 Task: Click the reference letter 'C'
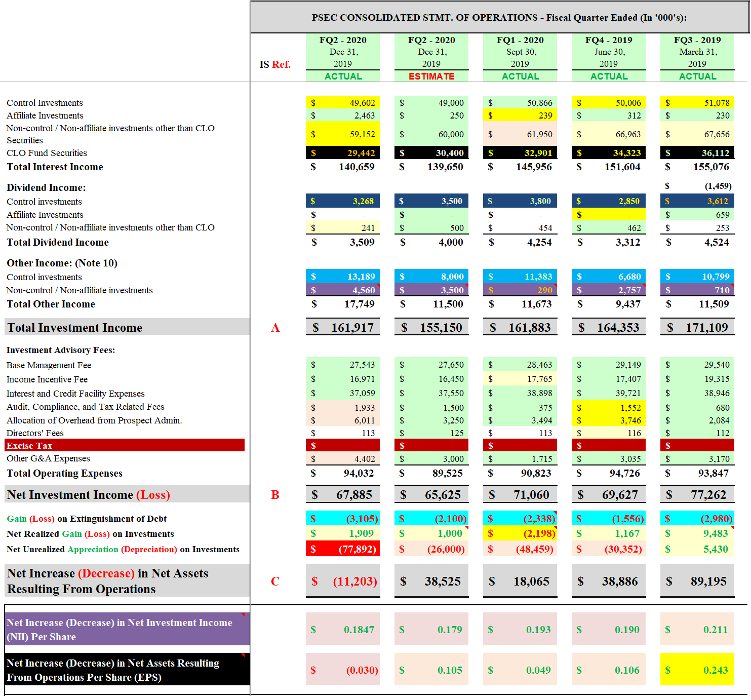(x=275, y=581)
